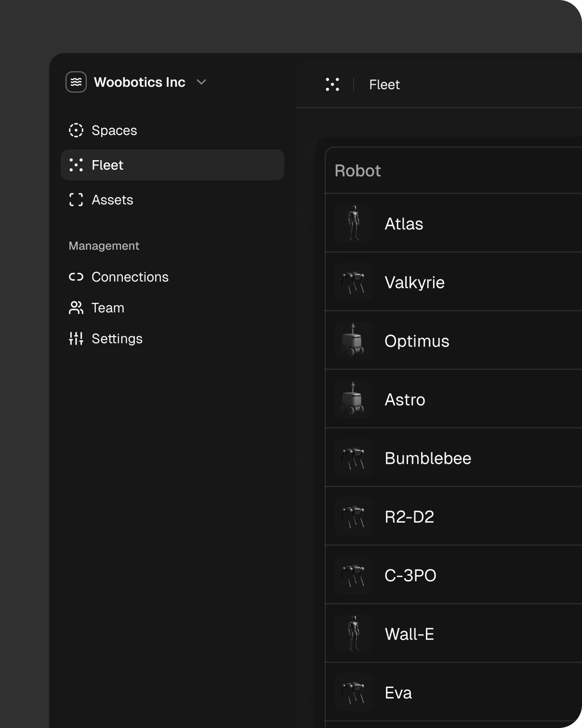Open Settings from the sidebar

tap(117, 338)
